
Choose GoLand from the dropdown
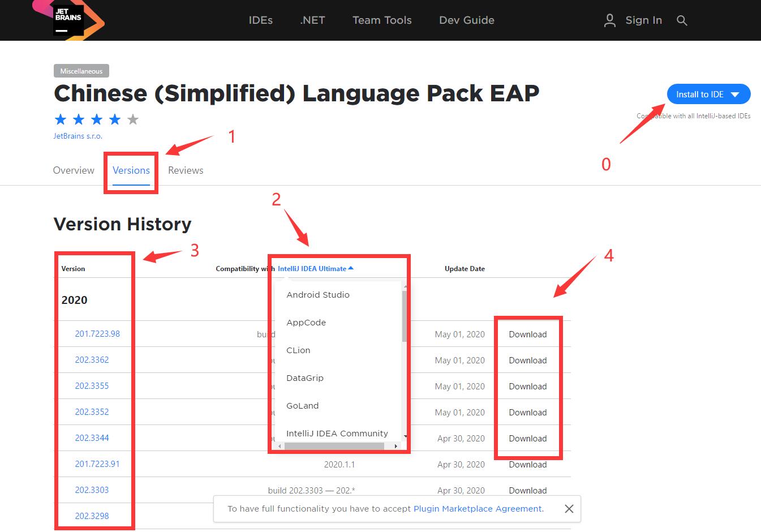pos(303,406)
